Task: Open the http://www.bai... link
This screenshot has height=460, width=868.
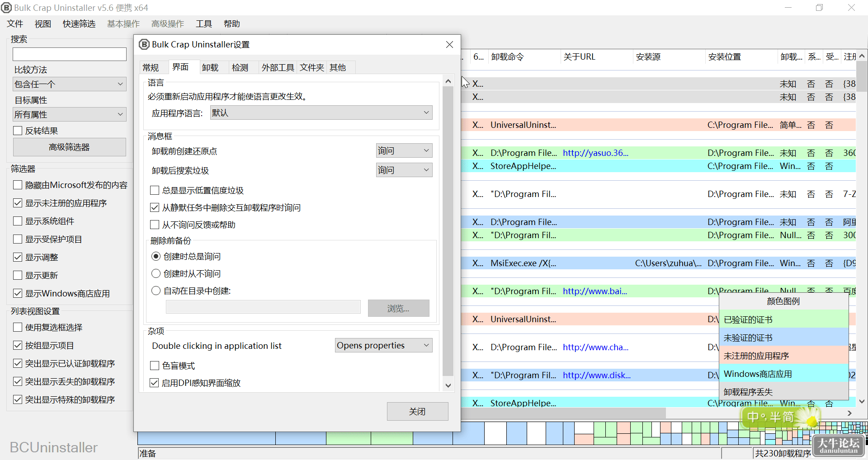Action: 595,291
